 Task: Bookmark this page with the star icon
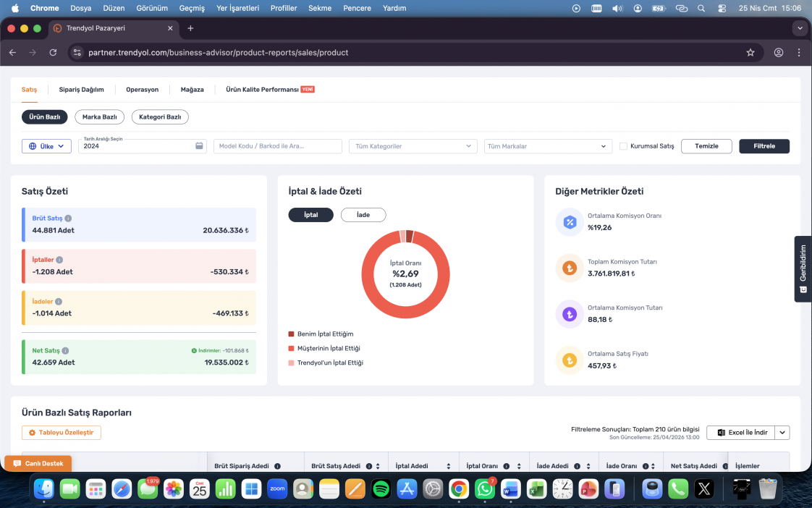[x=750, y=52]
